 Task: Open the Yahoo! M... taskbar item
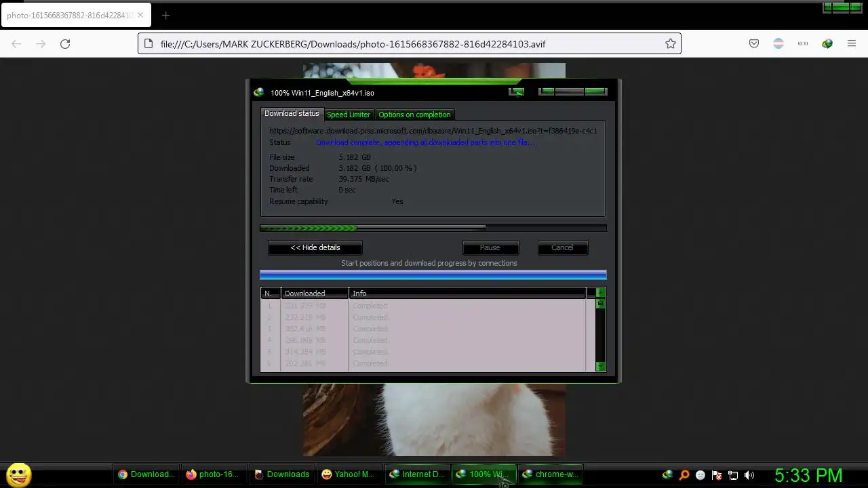point(349,474)
